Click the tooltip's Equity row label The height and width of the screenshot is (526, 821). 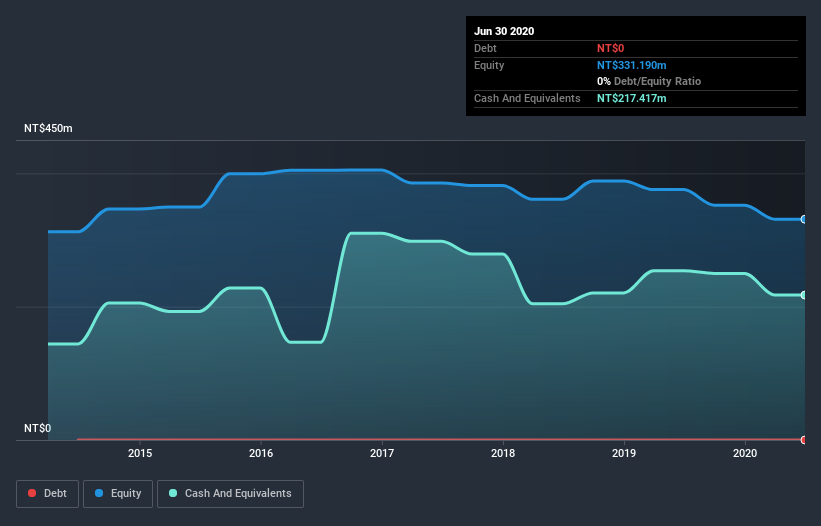pos(489,65)
